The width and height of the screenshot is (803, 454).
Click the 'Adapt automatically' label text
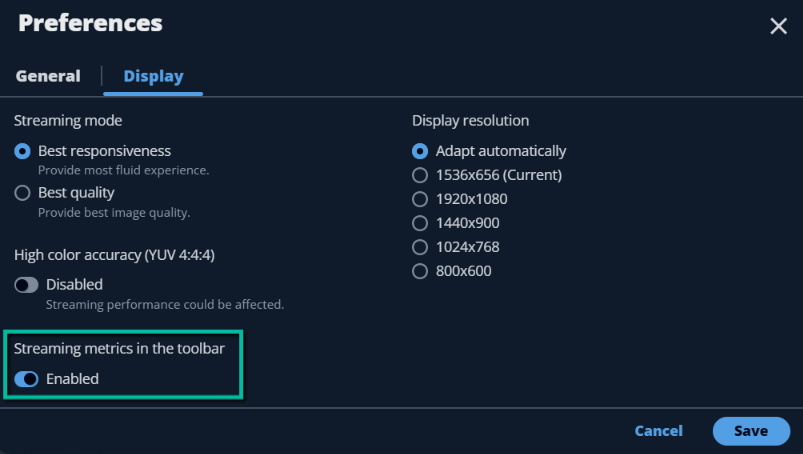click(x=501, y=151)
